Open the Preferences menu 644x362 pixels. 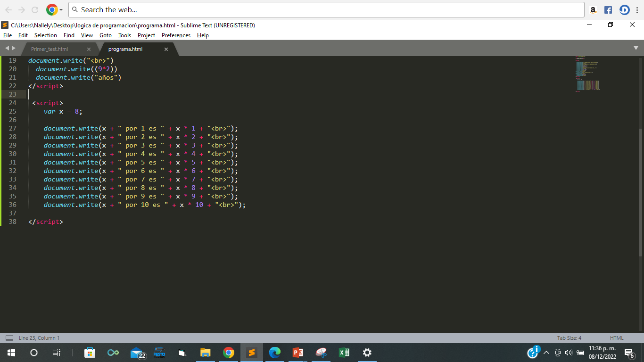pyautogui.click(x=176, y=35)
